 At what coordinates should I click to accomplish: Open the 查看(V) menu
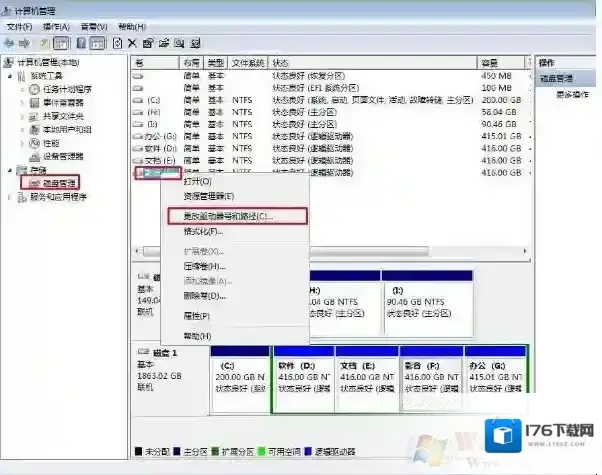click(94, 26)
